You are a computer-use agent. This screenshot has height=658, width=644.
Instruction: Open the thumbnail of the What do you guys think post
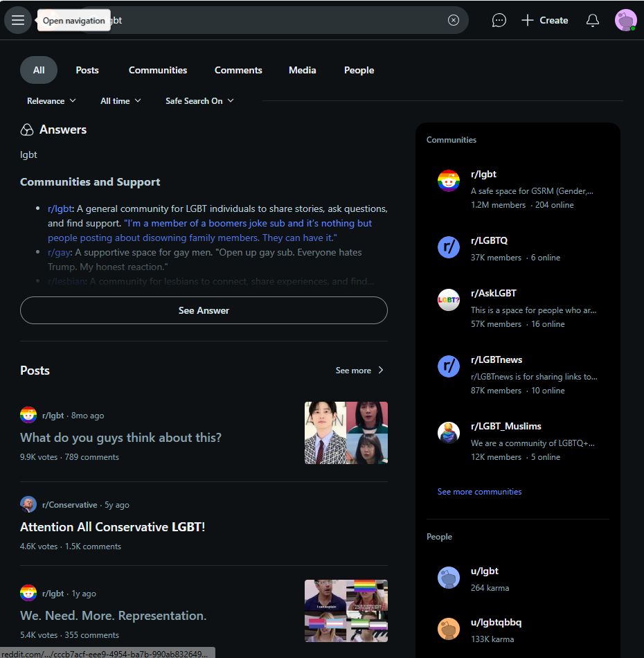tap(346, 433)
